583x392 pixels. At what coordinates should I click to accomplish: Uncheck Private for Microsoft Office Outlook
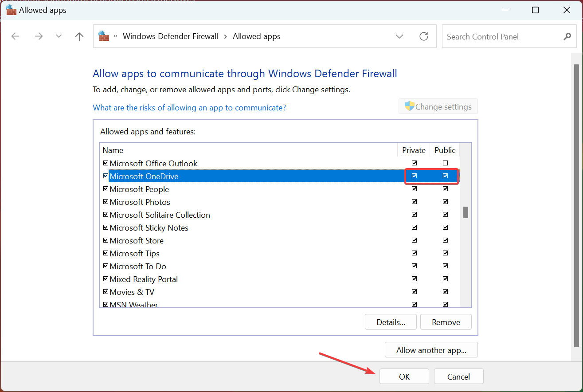414,163
